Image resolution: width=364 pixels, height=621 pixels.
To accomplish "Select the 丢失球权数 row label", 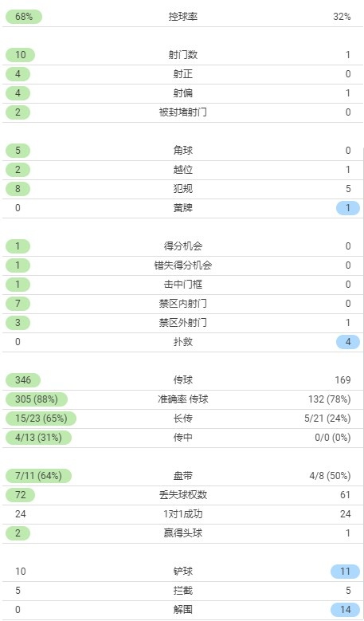I will 182,495.
